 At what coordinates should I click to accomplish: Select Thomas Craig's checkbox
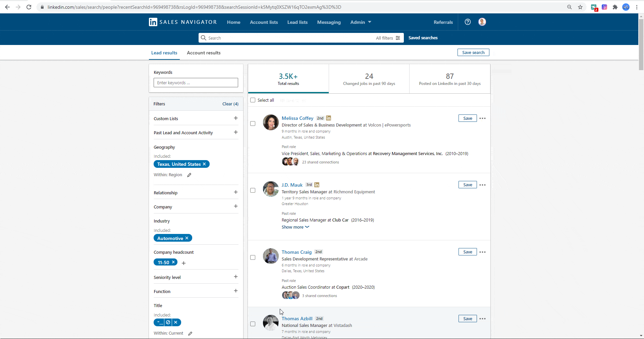(253, 257)
